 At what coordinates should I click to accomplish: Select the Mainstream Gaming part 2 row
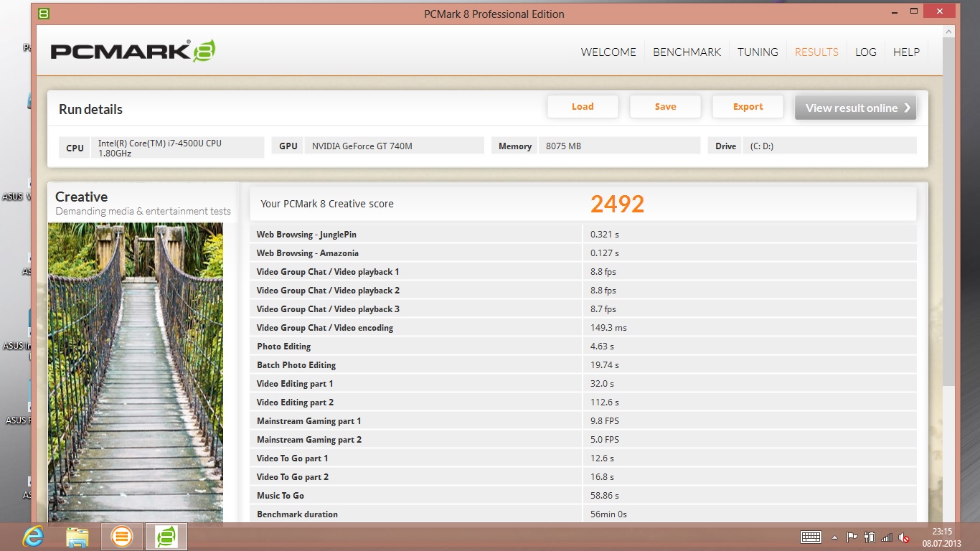click(x=583, y=440)
